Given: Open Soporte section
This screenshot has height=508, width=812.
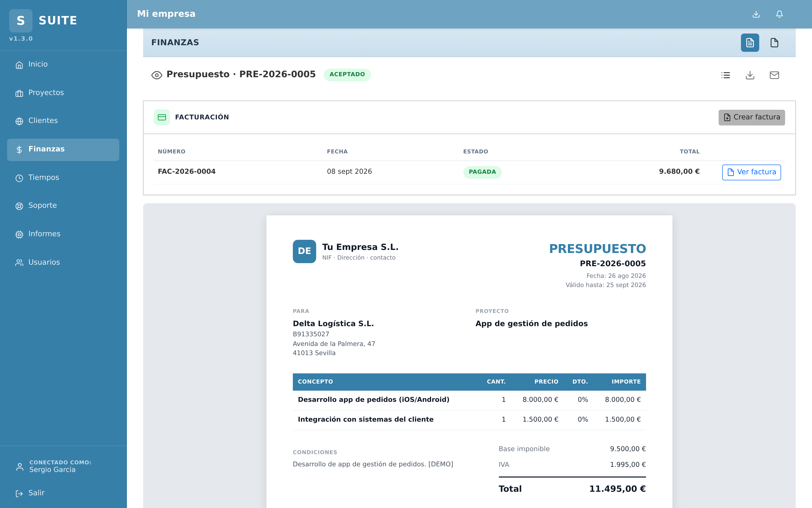Looking at the screenshot, I should pos(63,206).
